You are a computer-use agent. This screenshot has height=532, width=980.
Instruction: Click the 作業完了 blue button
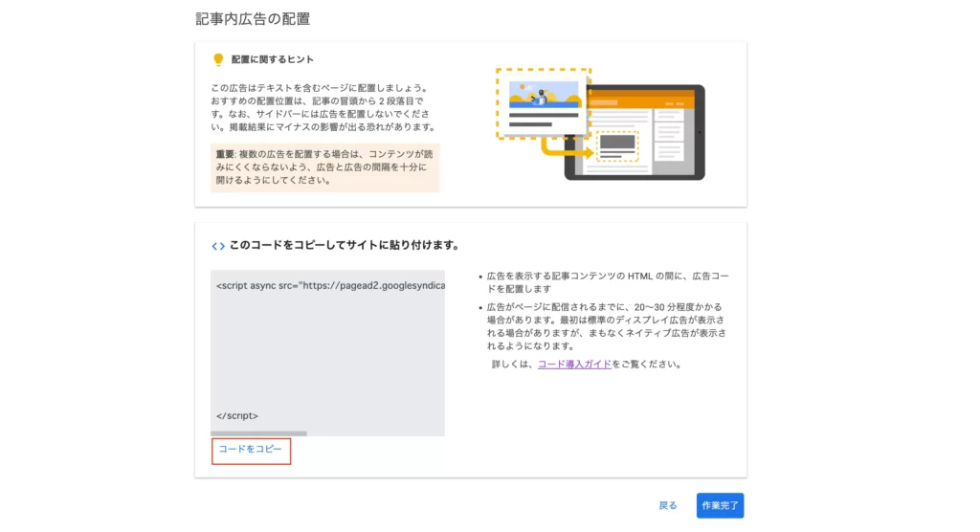click(720, 505)
